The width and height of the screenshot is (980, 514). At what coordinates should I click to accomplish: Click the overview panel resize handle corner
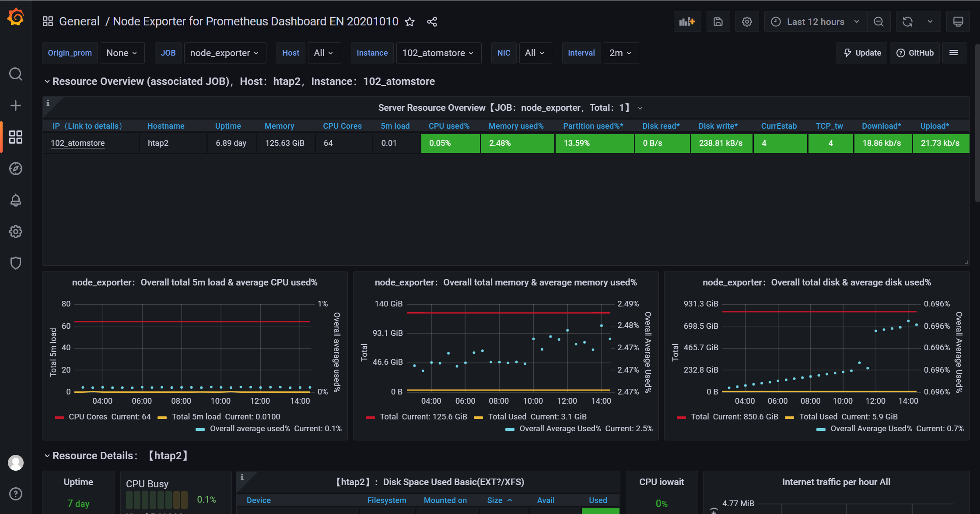[x=966, y=262]
